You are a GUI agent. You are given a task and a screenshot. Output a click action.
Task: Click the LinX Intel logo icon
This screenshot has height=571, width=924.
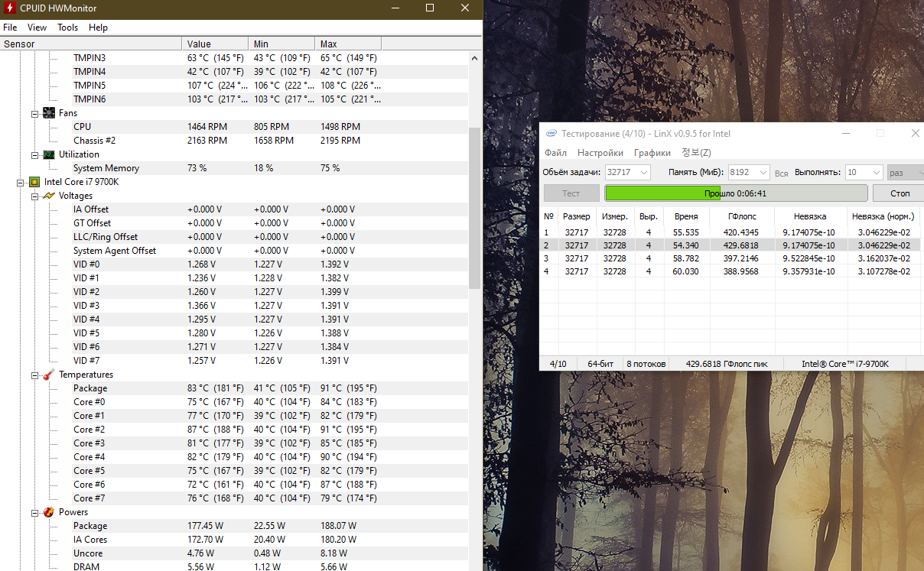tap(551, 133)
